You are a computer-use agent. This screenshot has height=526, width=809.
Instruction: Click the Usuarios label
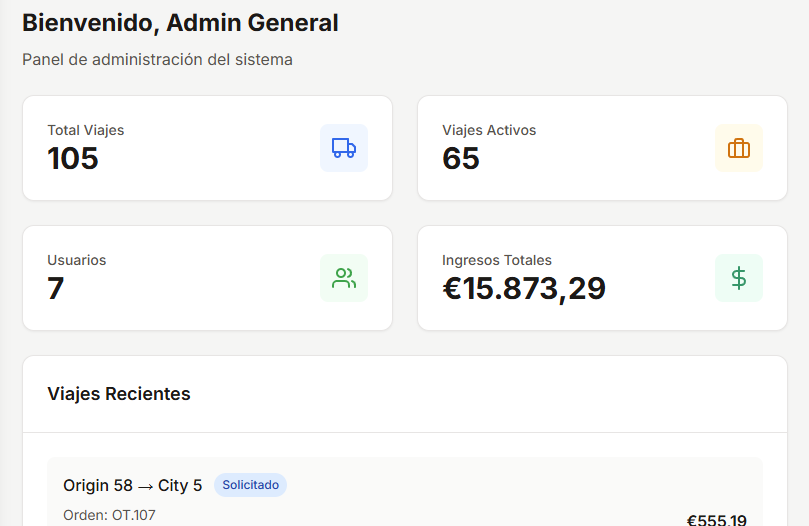click(x=77, y=260)
